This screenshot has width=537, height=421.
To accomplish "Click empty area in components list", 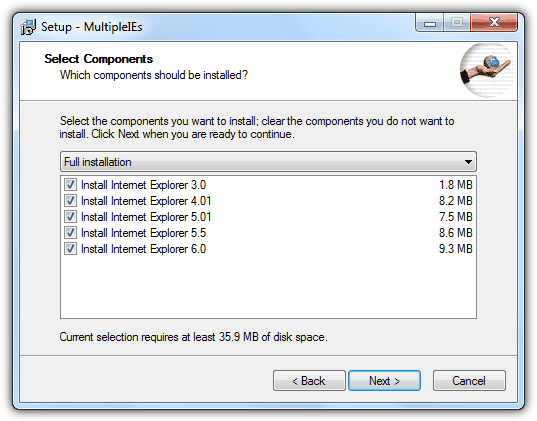I will 268,287.
